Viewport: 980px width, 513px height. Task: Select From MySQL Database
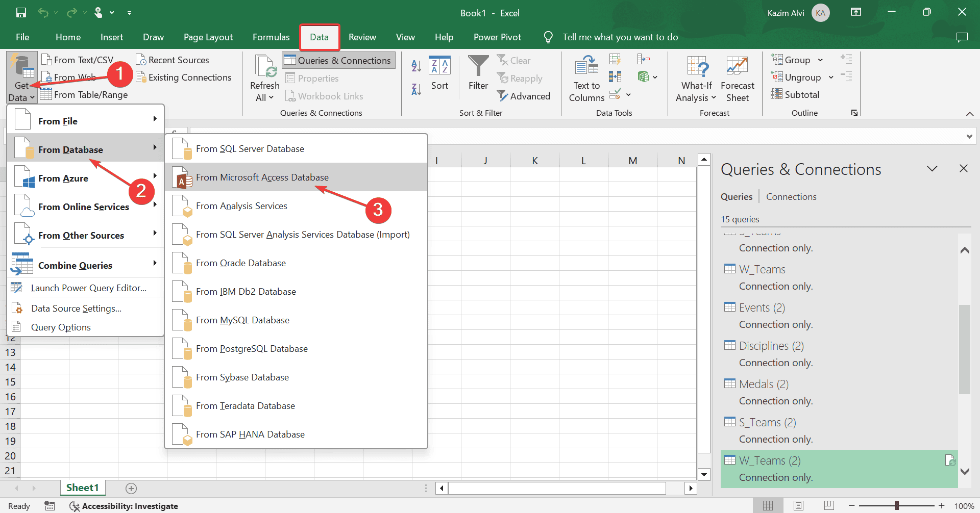tap(296, 320)
